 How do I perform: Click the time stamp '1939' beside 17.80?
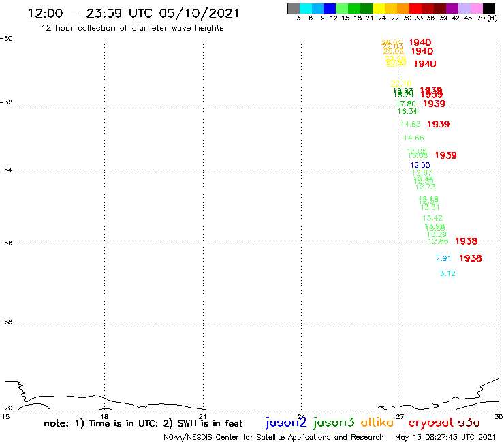[435, 104]
